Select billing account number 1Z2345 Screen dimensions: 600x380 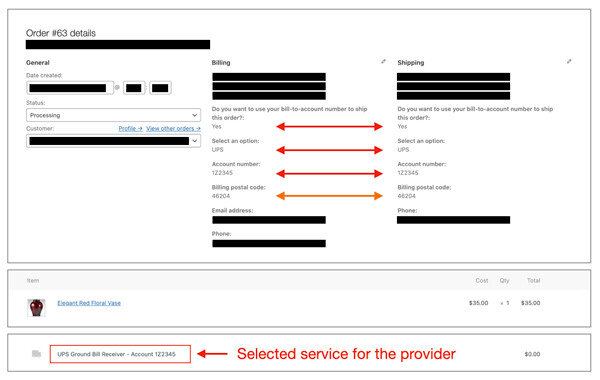point(222,173)
